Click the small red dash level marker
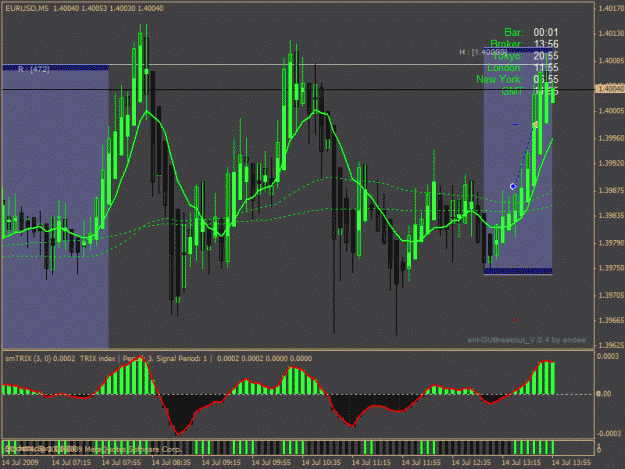 click(515, 320)
